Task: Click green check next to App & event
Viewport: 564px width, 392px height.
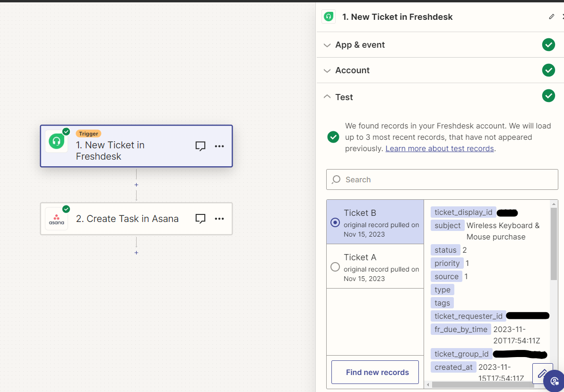Action: point(548,44)
